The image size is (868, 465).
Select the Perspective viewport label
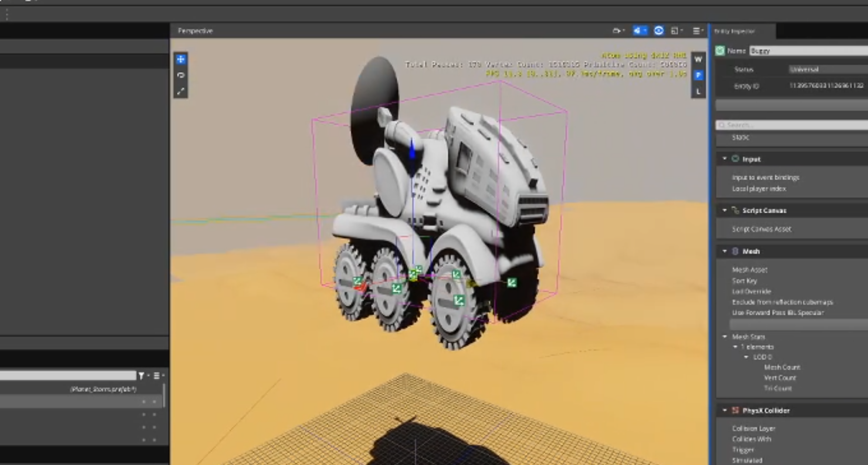195,31
